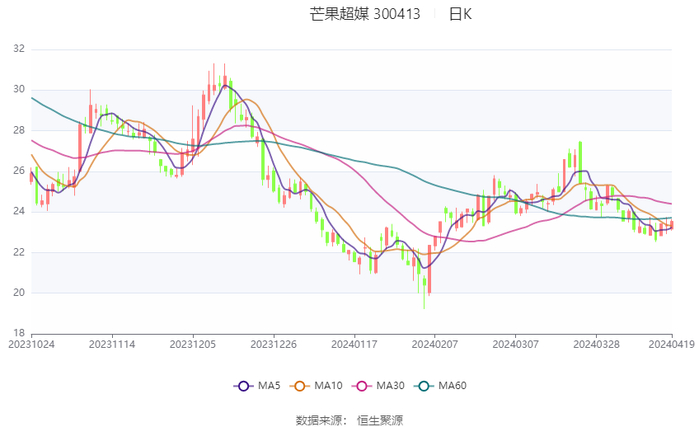
Task: Open the 恒生聚源 data source text
Action: coord(383,420)
